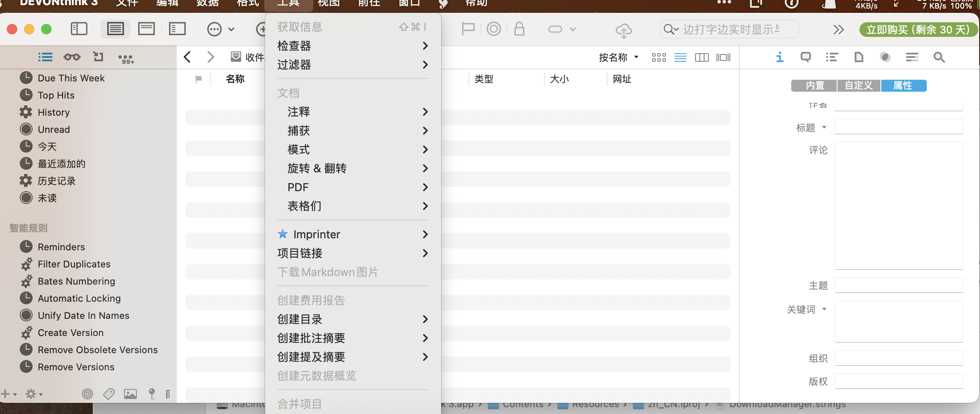Click the 立即购买 purchase button
Image resolution: width=980 pixels, height=414 pixels.
pos(918,30)
